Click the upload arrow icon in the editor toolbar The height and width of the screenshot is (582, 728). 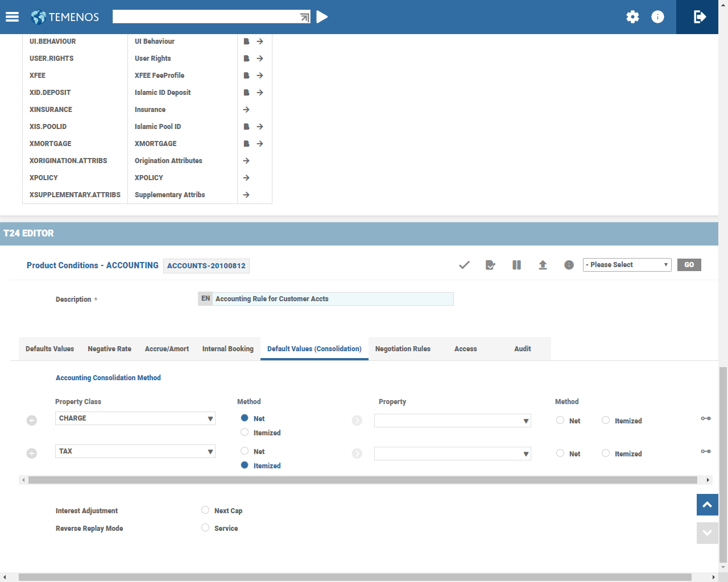(x=543, y=265)
